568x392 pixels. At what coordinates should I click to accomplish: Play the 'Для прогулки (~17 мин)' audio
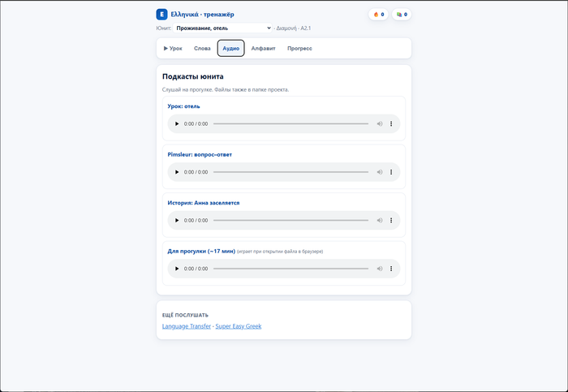point(177,269)
